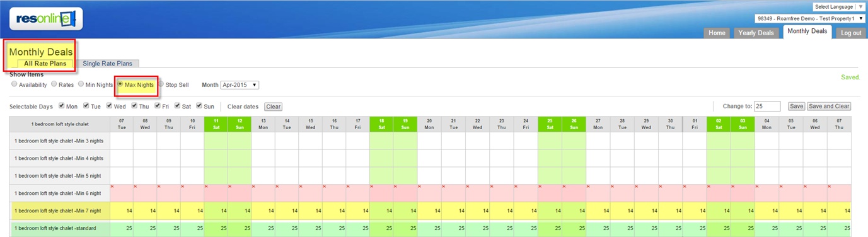This screenshot has width=868, height=237.
Task: Expand the Roamfree Demo property selector
Action: click(x=810, y=19)
